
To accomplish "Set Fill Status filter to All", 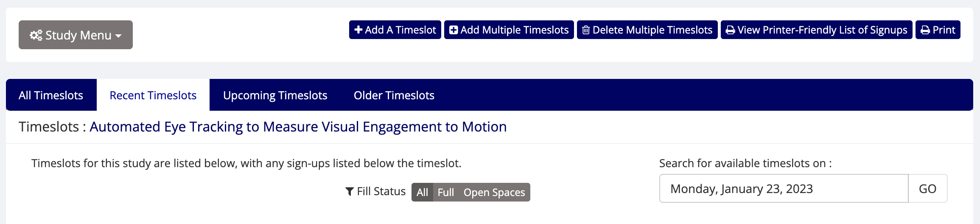I will pyautogui.click(x=422, y=192).
